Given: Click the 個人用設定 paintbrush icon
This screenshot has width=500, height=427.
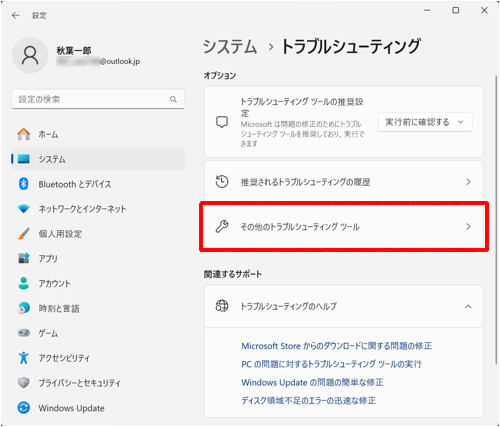Looking at the screenshot, I should coord(24,234).
